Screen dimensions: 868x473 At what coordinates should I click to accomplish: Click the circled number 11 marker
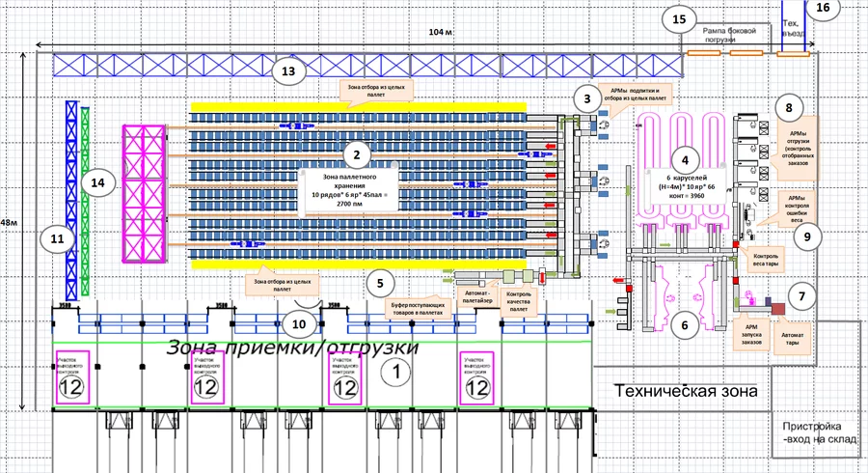pos(57,239)
